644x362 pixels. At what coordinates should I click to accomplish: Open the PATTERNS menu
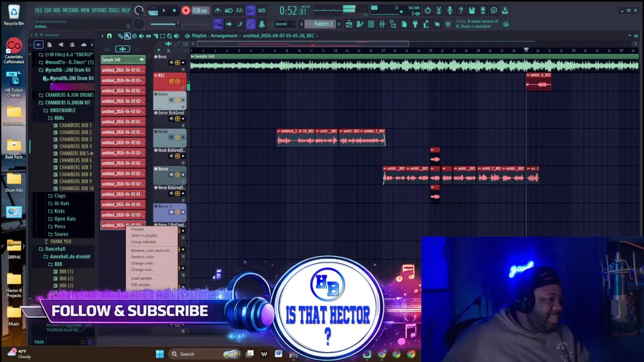click(x=70, y=11)
